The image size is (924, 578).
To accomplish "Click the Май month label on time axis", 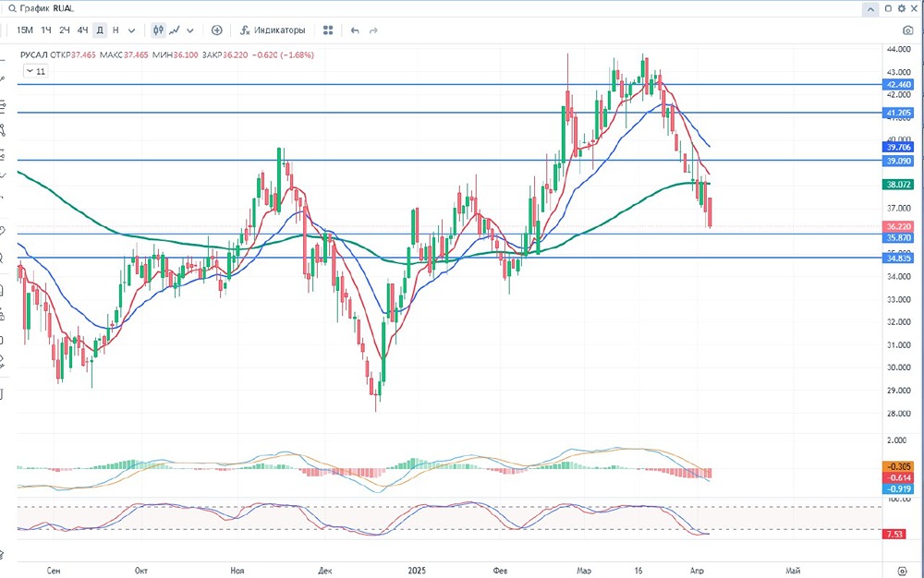I will tap(793, 571).
